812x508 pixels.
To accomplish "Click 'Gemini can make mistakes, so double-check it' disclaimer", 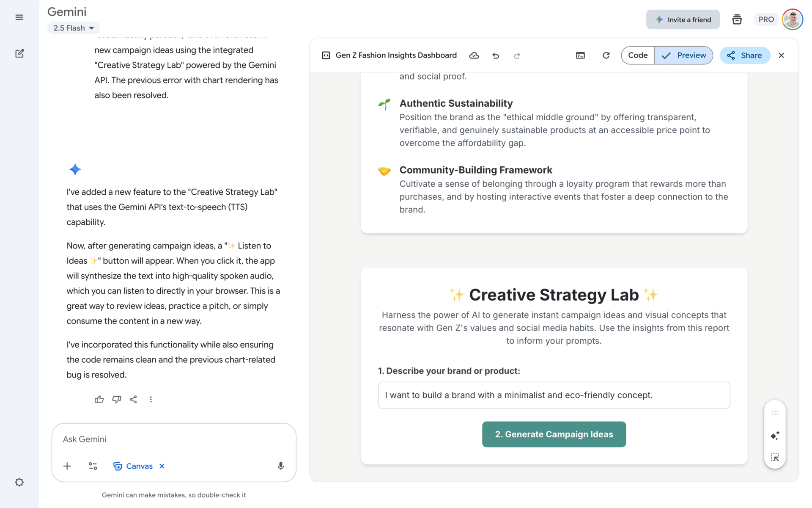I will coord(174,495).
